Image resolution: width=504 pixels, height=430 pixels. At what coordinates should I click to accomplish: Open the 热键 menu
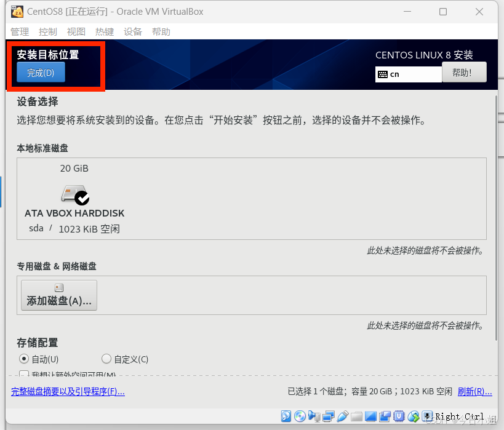(105, 31)
